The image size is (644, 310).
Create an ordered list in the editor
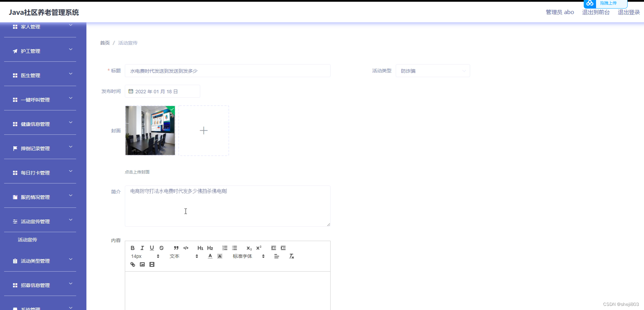tap(225, 248)
